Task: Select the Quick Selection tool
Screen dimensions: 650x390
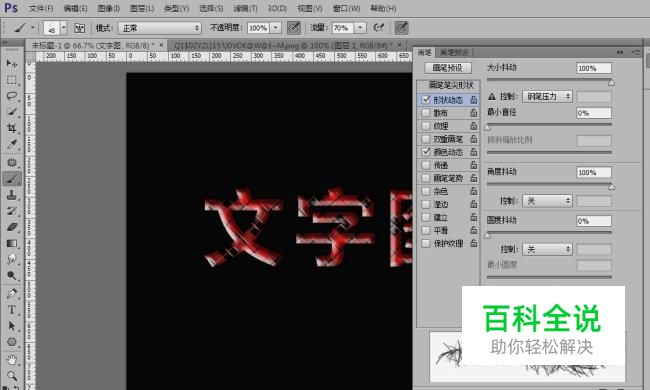Action: coord(12,112)
